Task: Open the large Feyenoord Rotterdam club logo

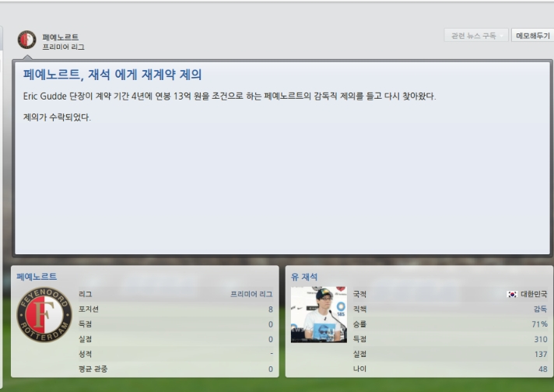Action: [x=44, y=315]
